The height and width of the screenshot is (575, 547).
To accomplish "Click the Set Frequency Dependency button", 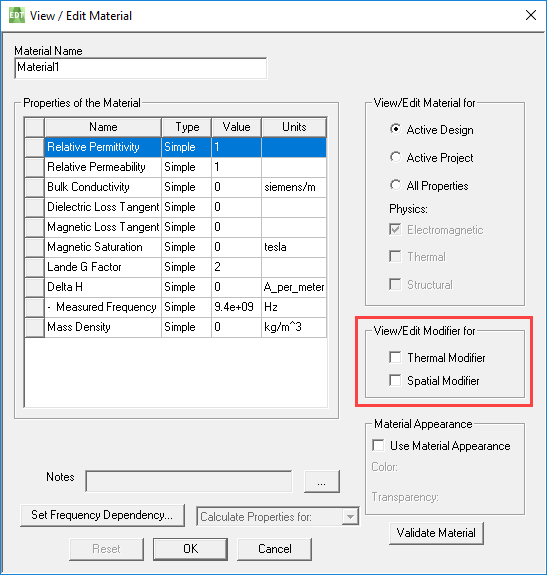I will (102, 515).
